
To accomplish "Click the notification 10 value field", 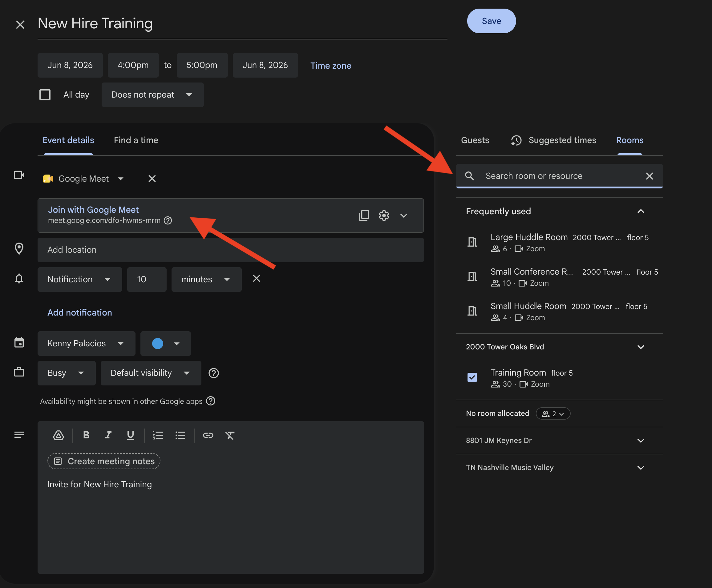I will 147,280.
